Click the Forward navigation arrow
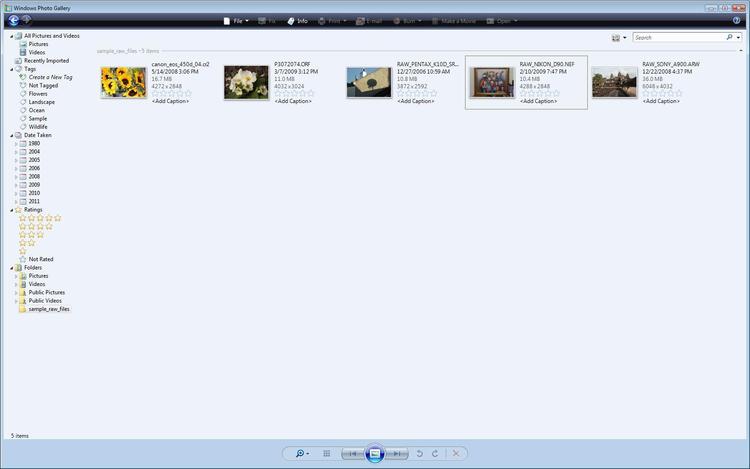 (26, 20)
